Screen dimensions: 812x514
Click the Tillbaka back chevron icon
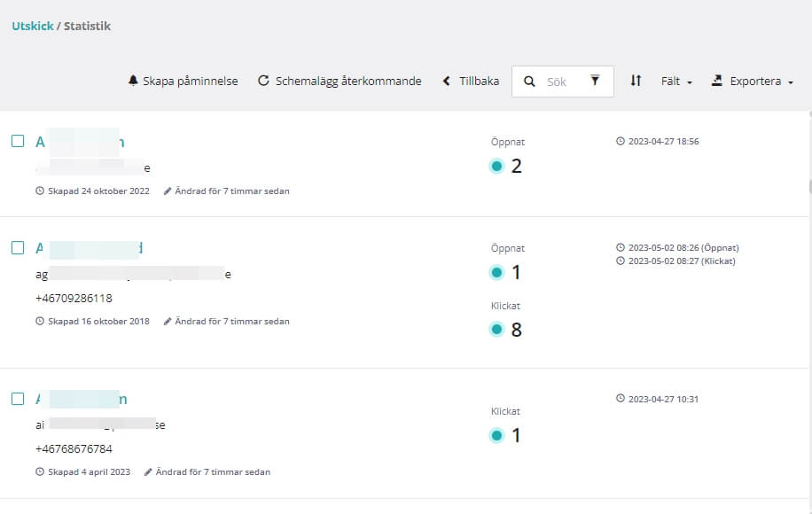(x=447, y=81)
